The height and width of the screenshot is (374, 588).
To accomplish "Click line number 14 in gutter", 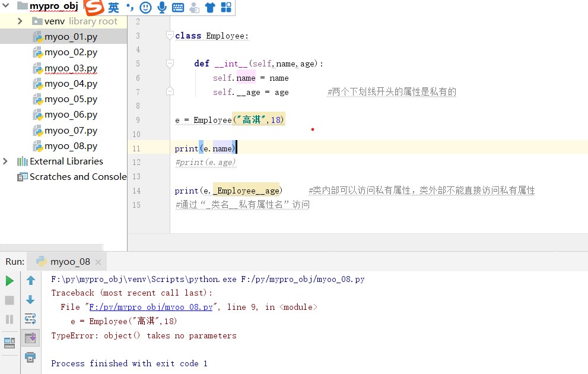I will coord(136,191).
